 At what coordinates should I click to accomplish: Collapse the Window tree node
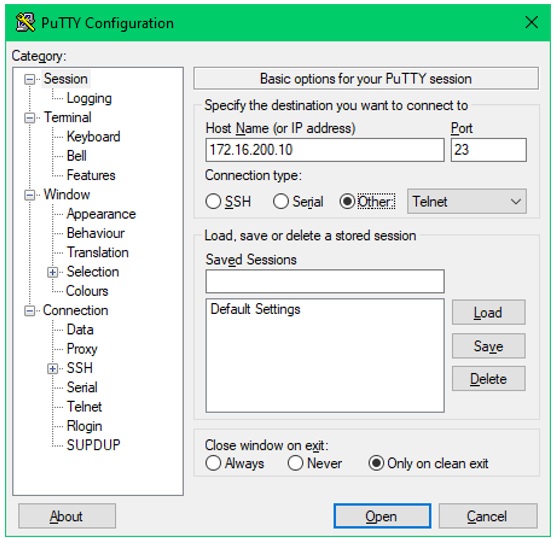point(30,195)
